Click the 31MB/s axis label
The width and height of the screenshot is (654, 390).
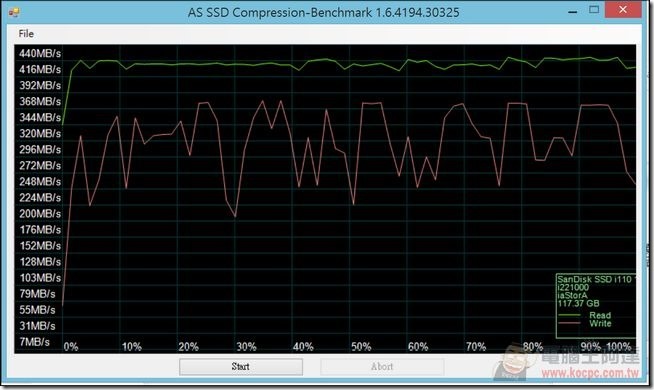37,326
